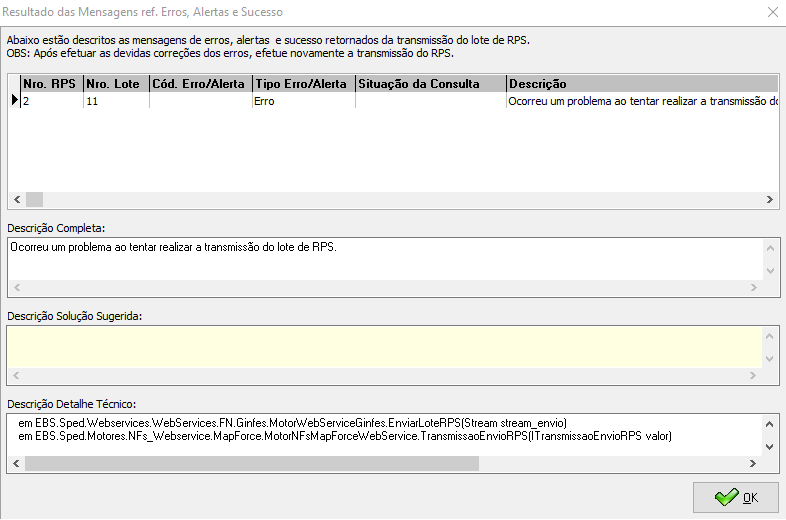Click the Nro. Lote column header

[x=115, y=84]
